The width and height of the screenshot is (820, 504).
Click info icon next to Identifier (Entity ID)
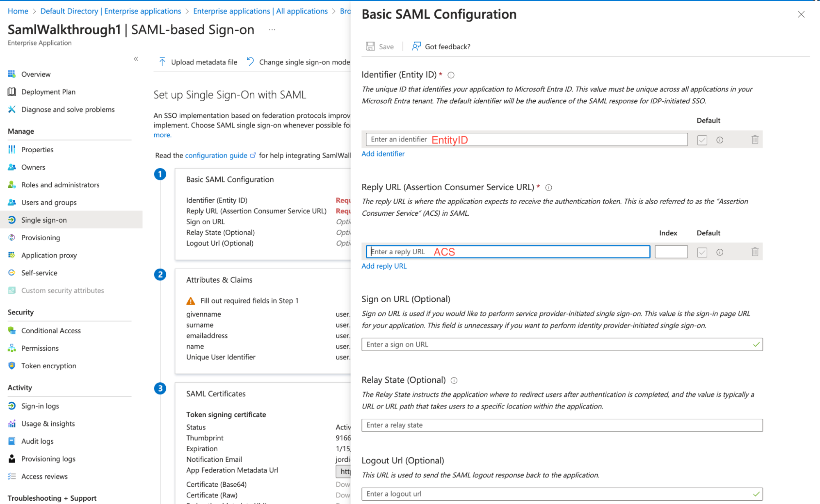point(451,75)
